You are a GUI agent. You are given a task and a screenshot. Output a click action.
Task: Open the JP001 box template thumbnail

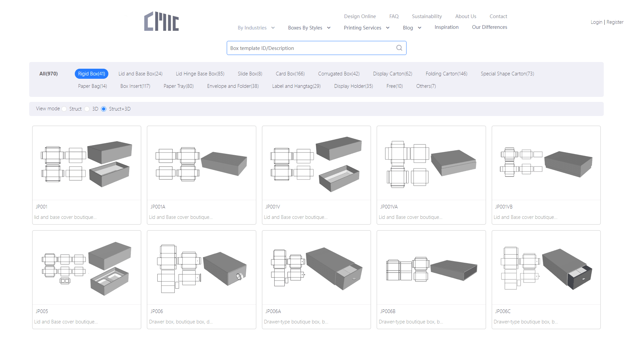point(87,163)
